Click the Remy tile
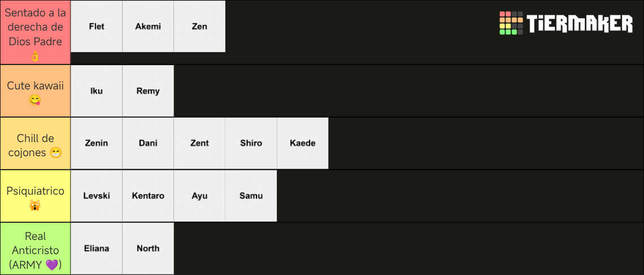644x275 pixels. pyautogui.click(x=148, y=91)
